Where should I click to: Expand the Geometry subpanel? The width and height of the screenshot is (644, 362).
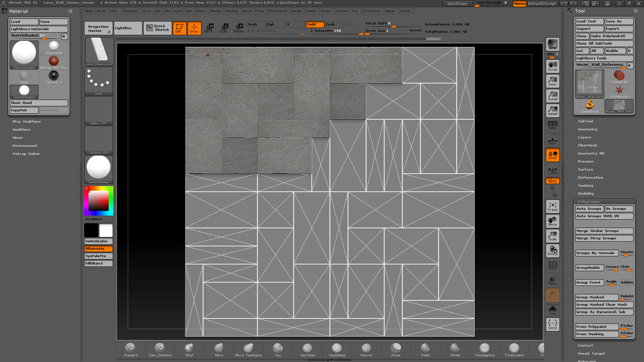[588, 129]
